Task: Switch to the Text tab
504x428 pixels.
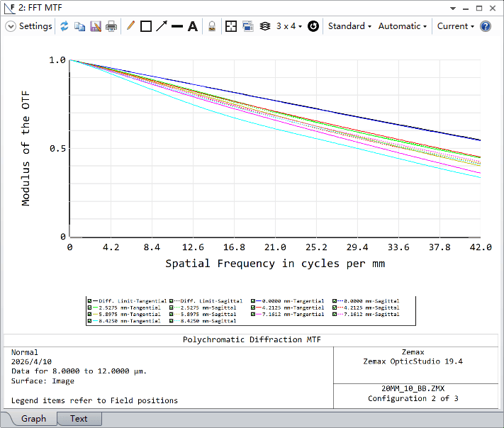Action: [79, 419]
